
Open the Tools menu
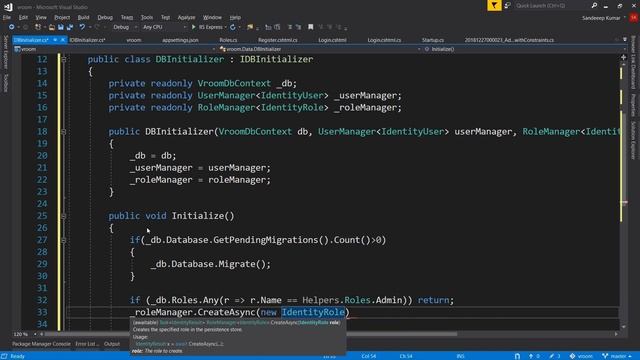pos(147,18)
